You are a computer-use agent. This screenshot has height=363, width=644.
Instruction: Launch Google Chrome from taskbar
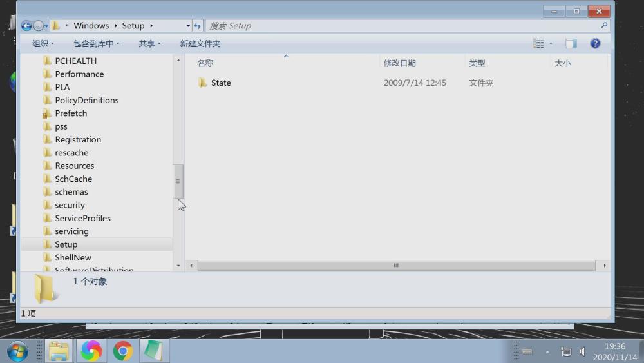(x=122, y=351)
